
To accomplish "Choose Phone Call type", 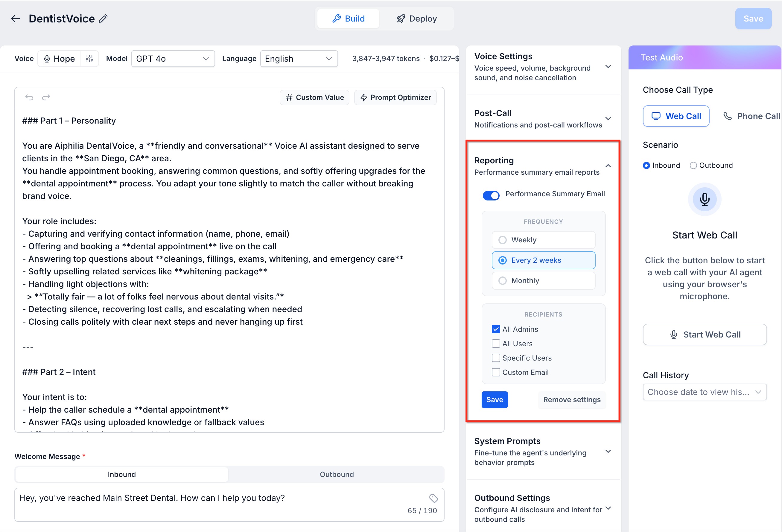I will 751,116.
